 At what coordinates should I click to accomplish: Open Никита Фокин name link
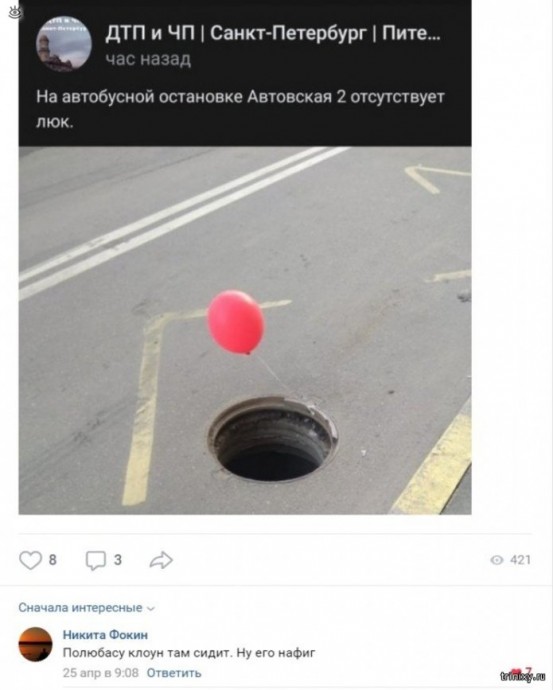click(105, 635)
